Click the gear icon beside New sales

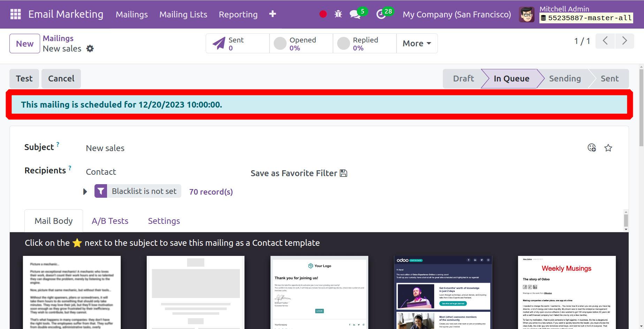(x=90, y=49)
